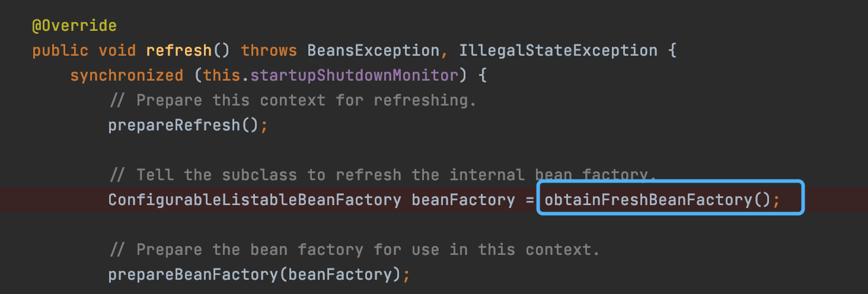This screenshot has width=868, height=294.
Task: Click the ConfigurableListableBeanFactory type name
Action: coord(255,200)
